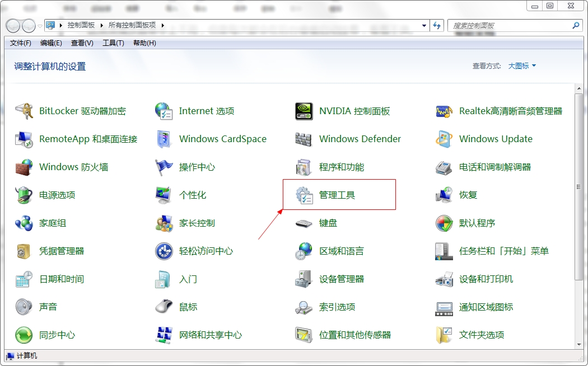Expand arrow before 控制面板 breadcrumb

60,26
